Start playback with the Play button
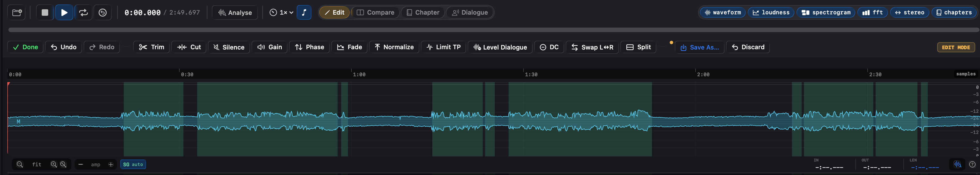The width and height of the screenshot is (980, 175). [x=64, y=13]
